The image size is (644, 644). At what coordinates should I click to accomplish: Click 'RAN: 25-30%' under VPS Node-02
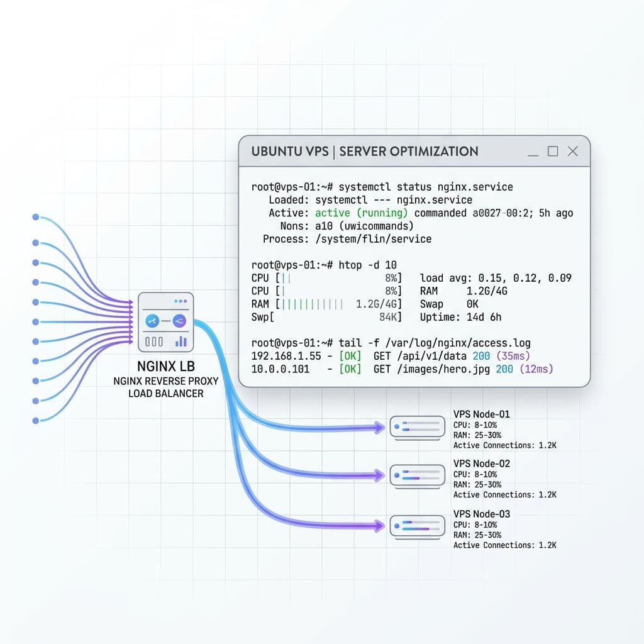click(x=477, y=485)
